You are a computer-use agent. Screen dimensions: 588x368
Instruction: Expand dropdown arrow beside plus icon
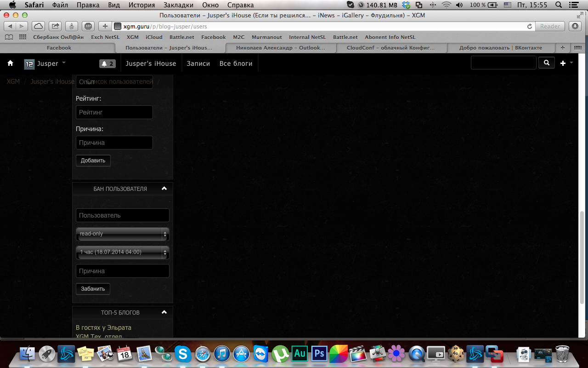(571, 63)
